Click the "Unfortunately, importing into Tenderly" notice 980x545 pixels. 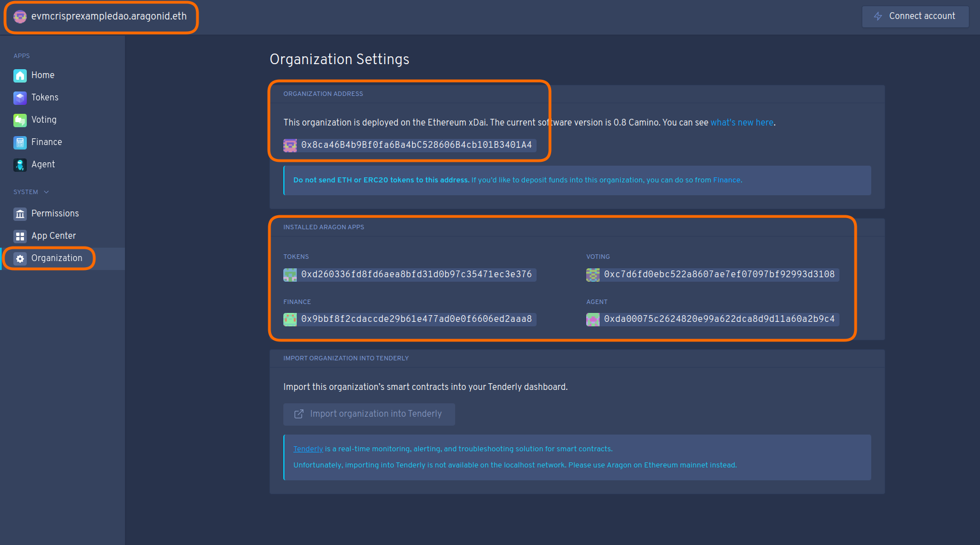pos(515,465)
